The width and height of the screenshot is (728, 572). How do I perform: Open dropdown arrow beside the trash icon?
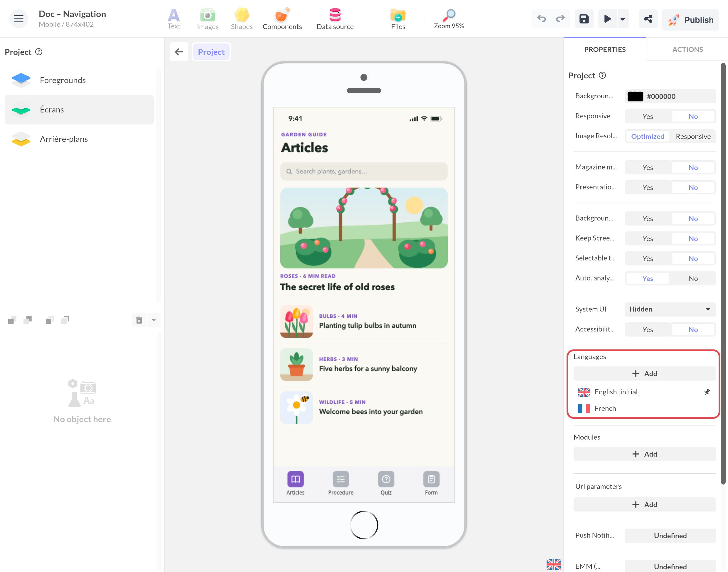(154, 320)
